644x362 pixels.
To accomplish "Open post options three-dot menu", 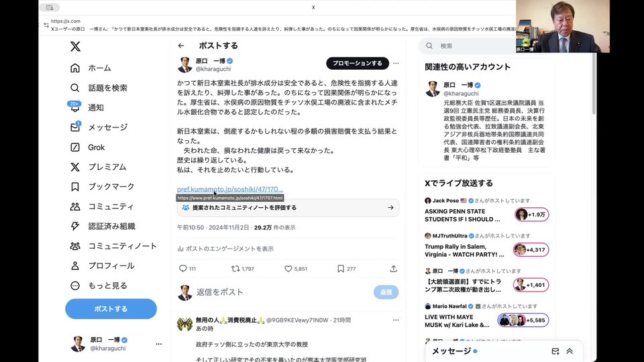I will click(x=396, y=63).
